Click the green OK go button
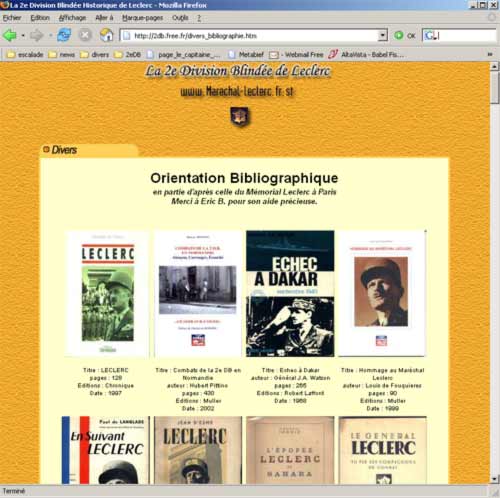Image resolution: width=500 pixels, height=498 pixels. (x=404, y=35)
